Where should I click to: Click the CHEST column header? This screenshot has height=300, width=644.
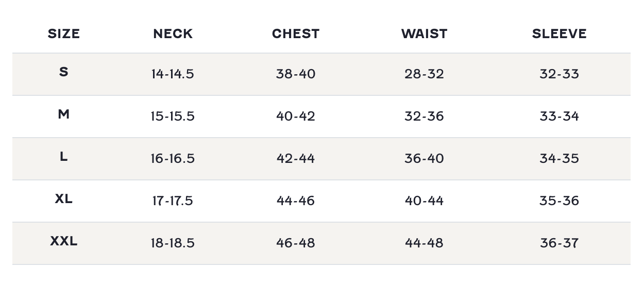(296, 34)
